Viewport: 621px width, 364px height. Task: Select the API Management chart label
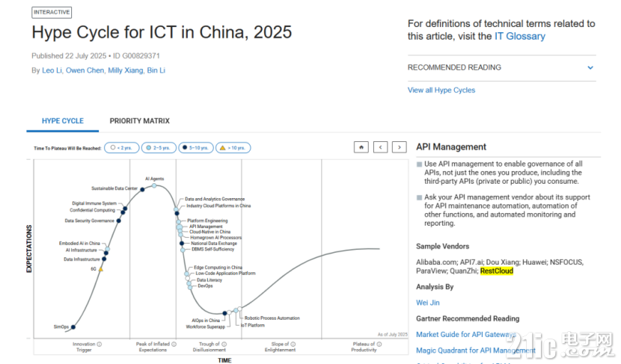(206, 226)
